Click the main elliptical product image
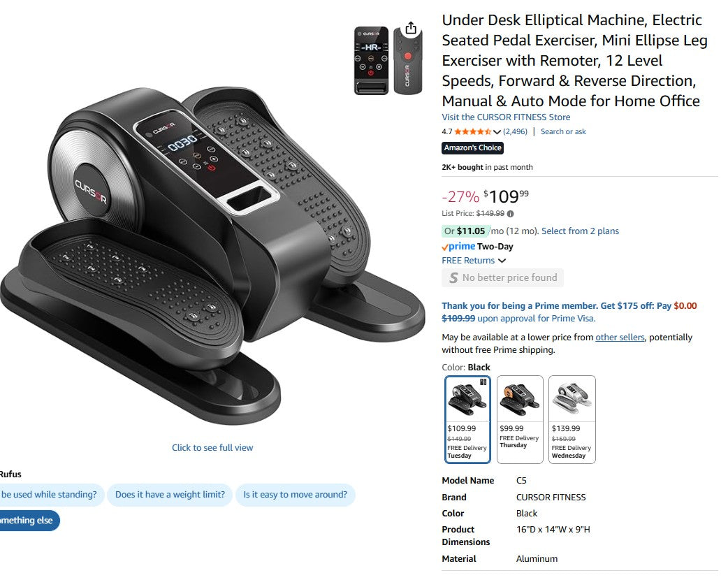This screenshot has width=728, height=580. pos(212,256)
